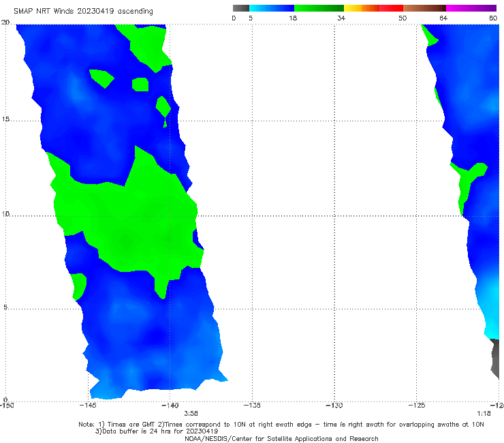This screenshot has width=504, height=443.
Task: Click the longitude label '-135'
Action: (x=252, y=406)
